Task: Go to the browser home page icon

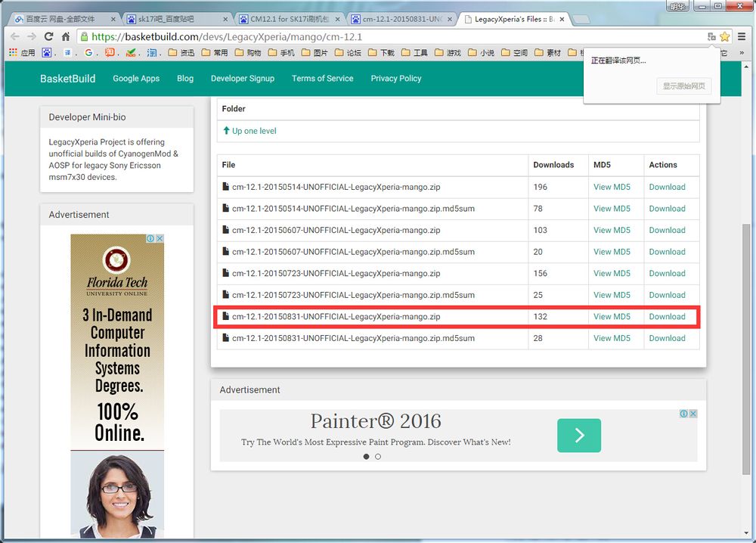Action: [66, 36]
